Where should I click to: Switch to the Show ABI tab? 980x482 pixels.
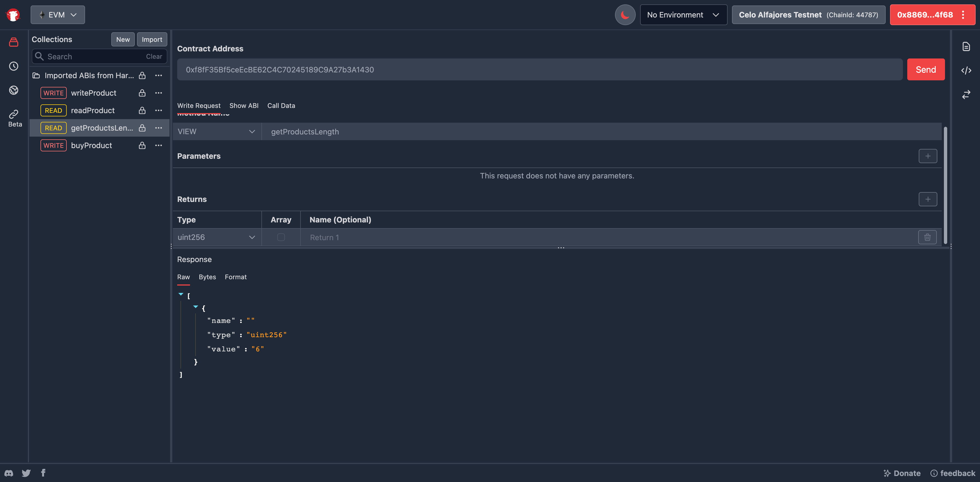click(x=243, y=106)
